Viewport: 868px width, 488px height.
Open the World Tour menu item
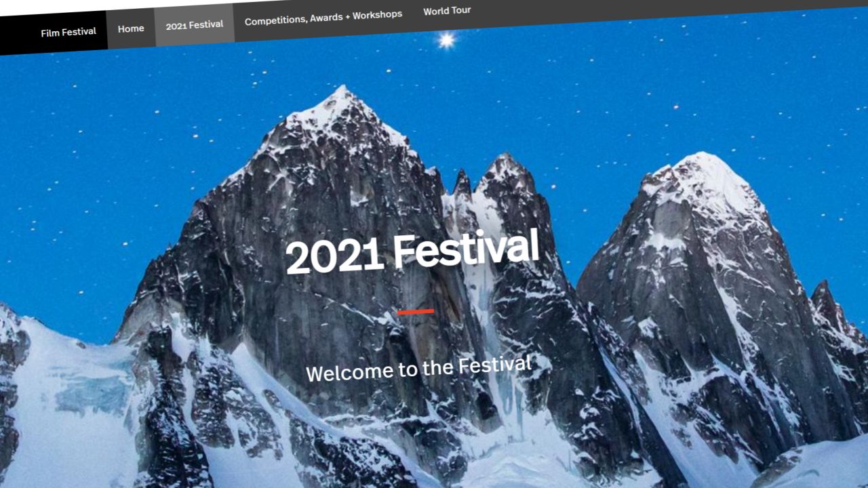[x=447, y=11]
